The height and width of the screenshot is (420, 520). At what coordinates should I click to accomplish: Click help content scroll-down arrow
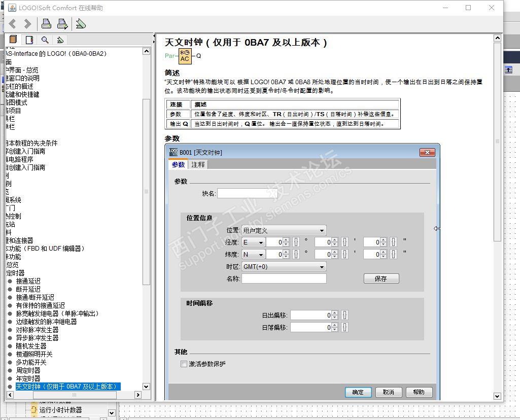click(497, 396)
